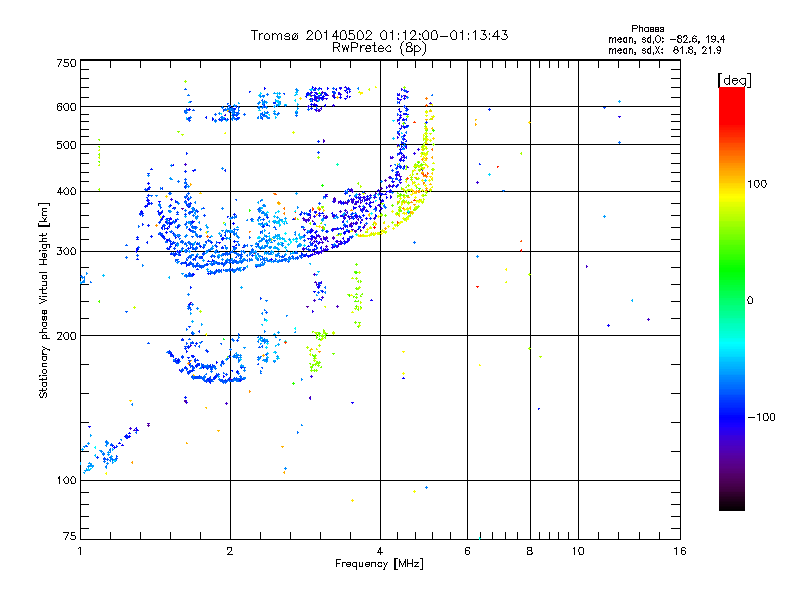This screenshot has width=800, height=600.
Task: Click the x-axis tick label '8'
Action: (530, 551)
